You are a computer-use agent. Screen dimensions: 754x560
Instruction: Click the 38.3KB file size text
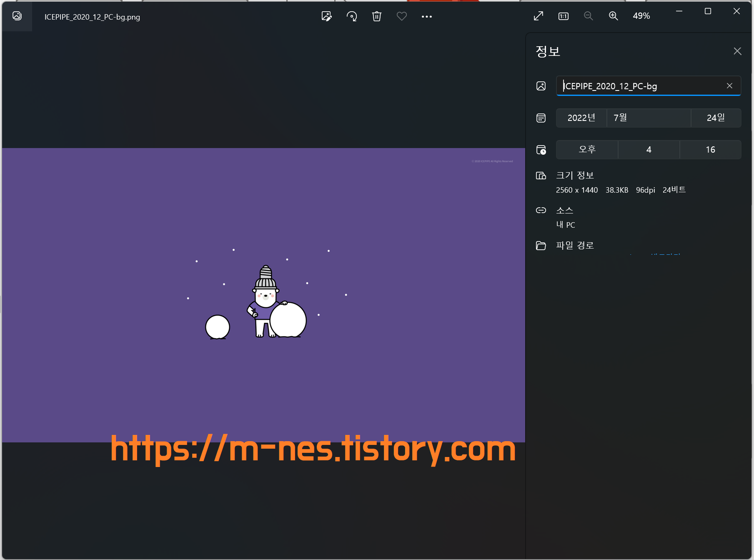pos(617,190)
